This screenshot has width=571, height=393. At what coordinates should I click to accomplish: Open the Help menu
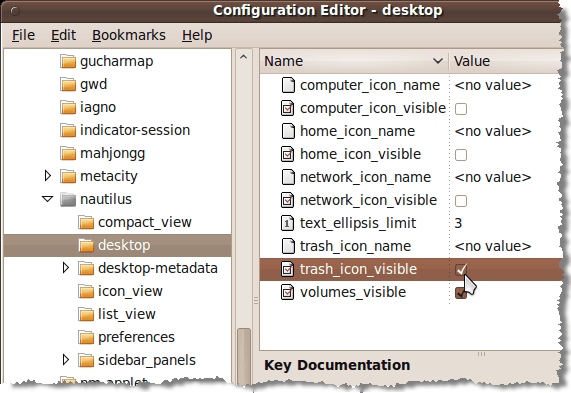point(197,35)
